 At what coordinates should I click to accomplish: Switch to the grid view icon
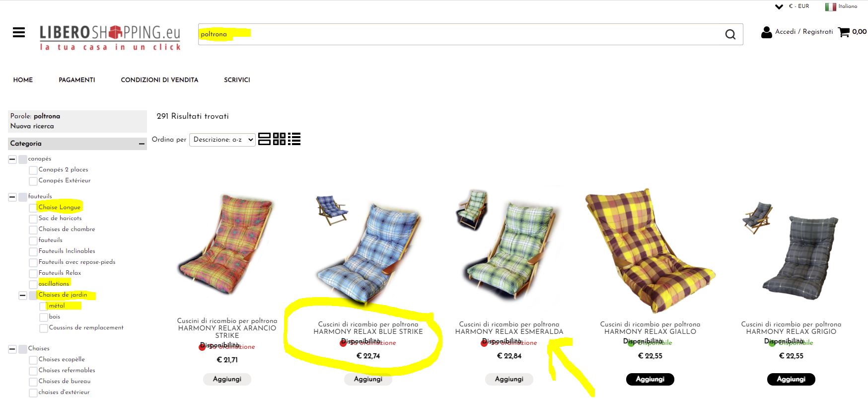click(279, 139)
